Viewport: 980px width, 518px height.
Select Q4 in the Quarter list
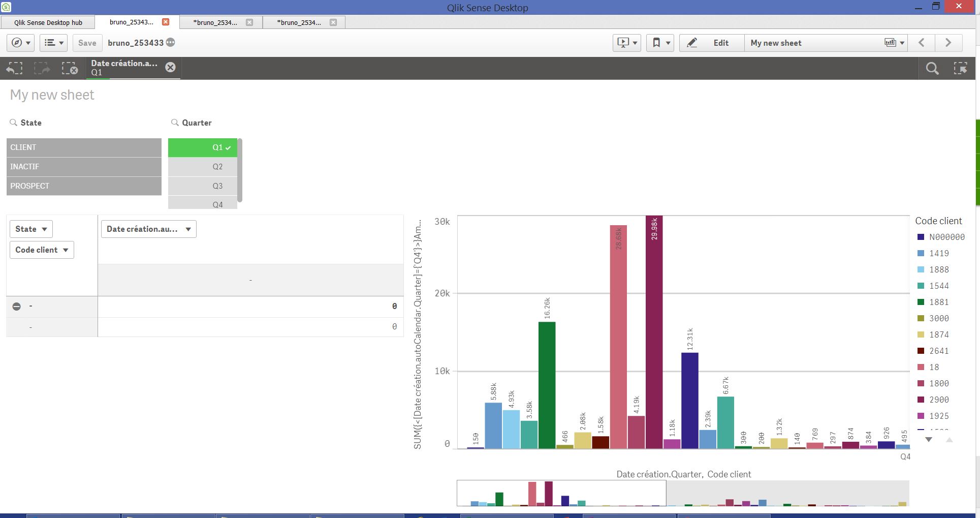coord(203,203)
